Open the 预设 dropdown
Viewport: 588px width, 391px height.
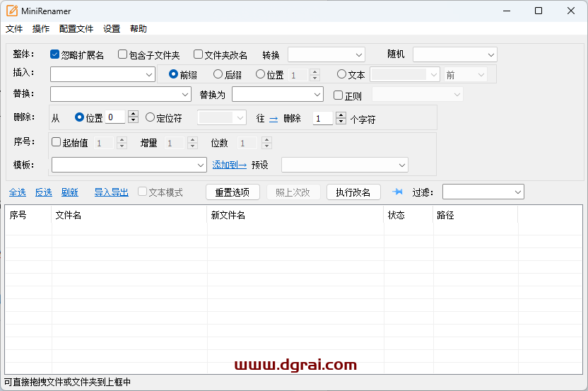coord(345,165)
